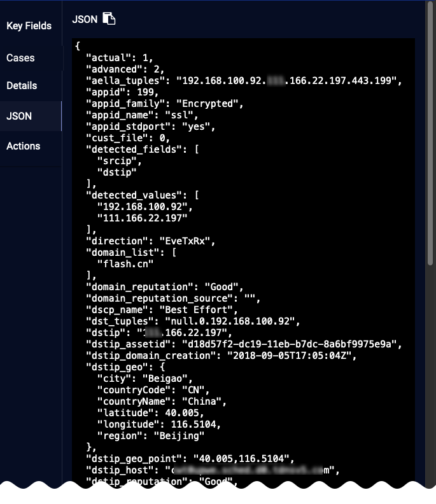Open the Actions tab
The width and height of the screenshot is (436, 504).
click(x=24, y=146)
